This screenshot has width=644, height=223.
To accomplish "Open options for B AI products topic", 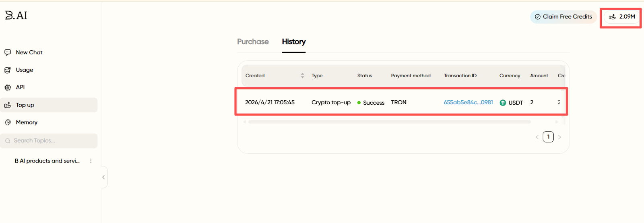I will click(x=91, y=161).
